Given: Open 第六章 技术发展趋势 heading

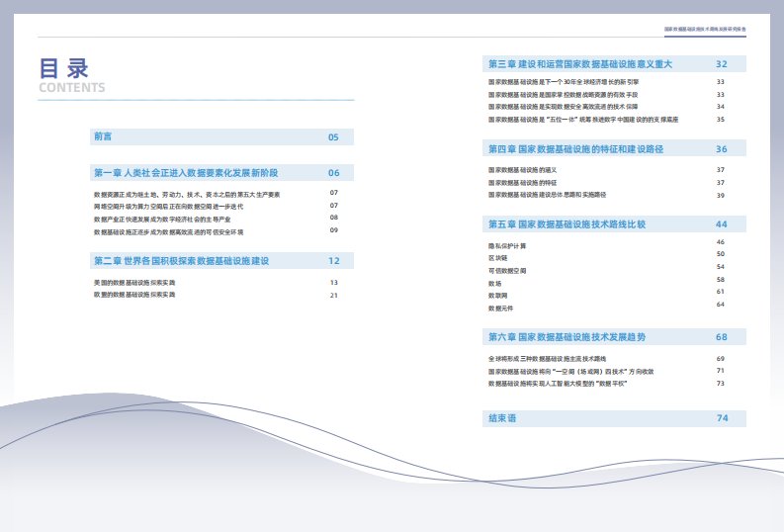Looking at the screenshot, I should point(566,337).
